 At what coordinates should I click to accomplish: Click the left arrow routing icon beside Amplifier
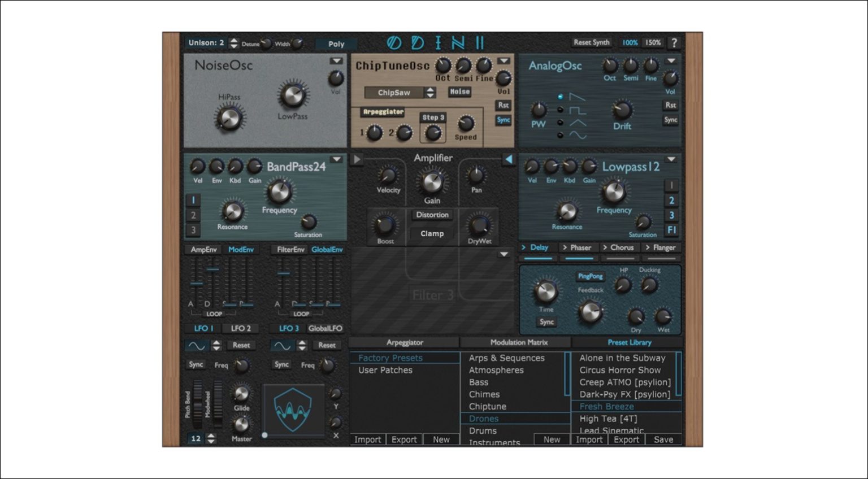tap(510, 160)
